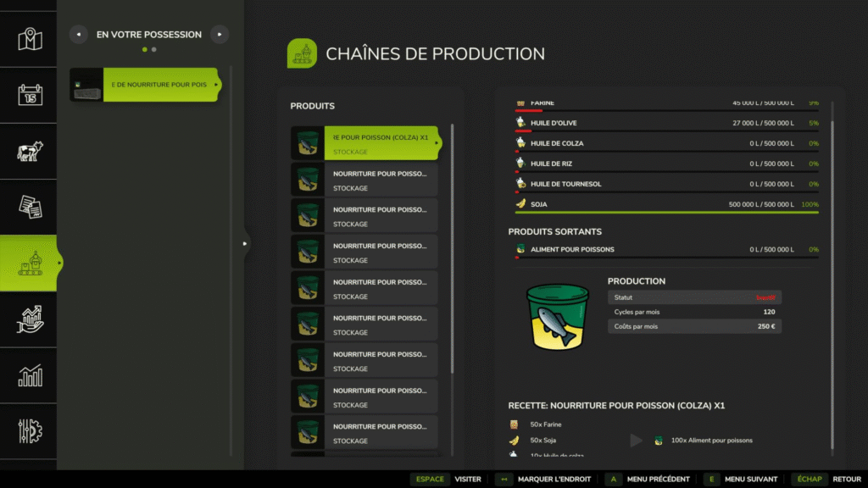Open the statistics bar chart icon
The width and height of the screenshot is (868, 488).
30,376
